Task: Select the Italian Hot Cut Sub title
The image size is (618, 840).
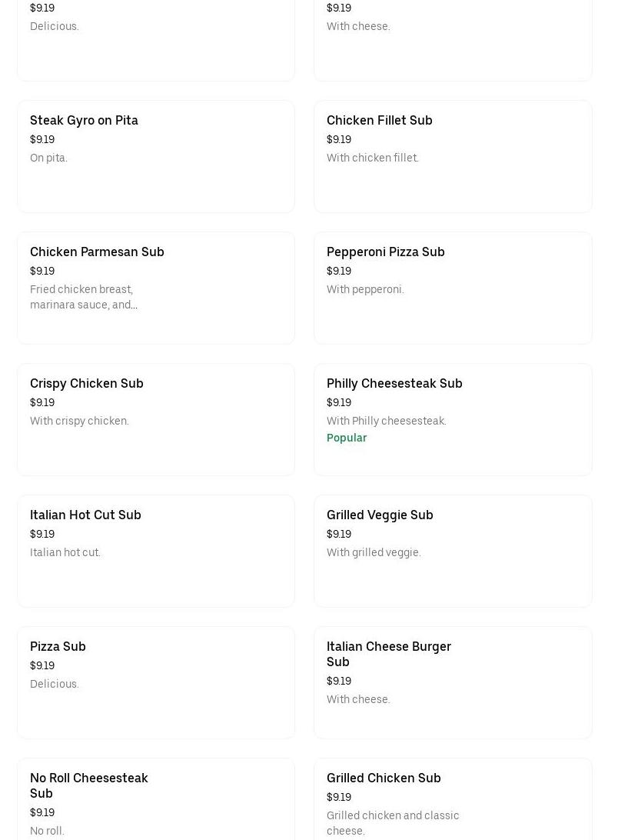Action: pos(85,515)
